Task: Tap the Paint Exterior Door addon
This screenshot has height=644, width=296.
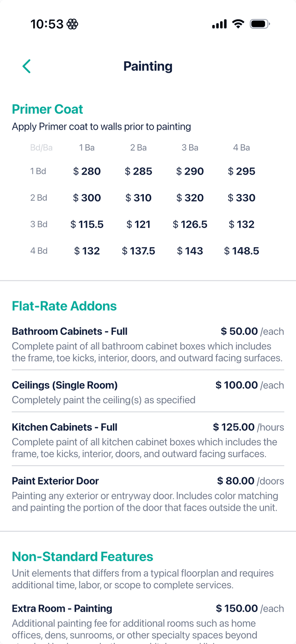Action: coord(55,481)
